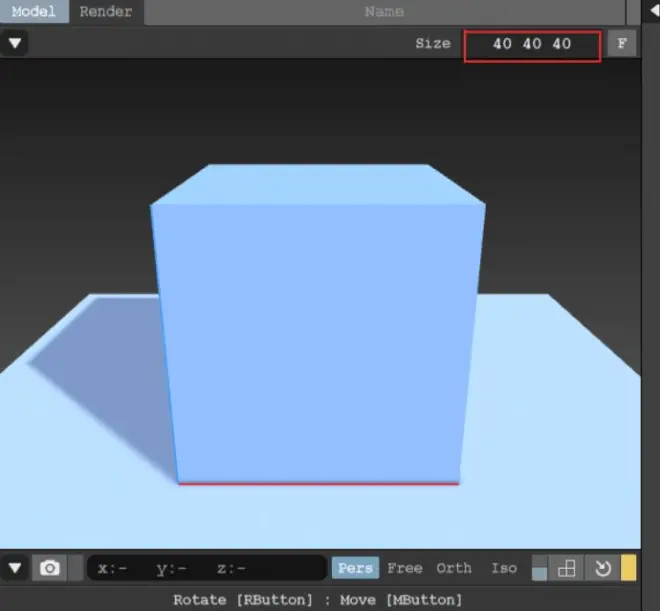This screenshot has height=611, width=660.
Task: Click the circular arrow reset icon
Action: [602, 568]
